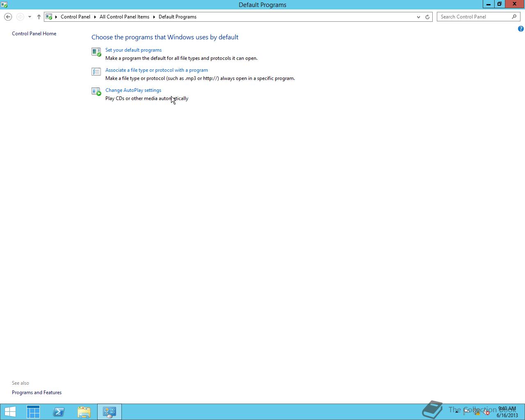Open Change AutoPlay settings link
This screenshot has width=525, height=420.
(133, 90)
